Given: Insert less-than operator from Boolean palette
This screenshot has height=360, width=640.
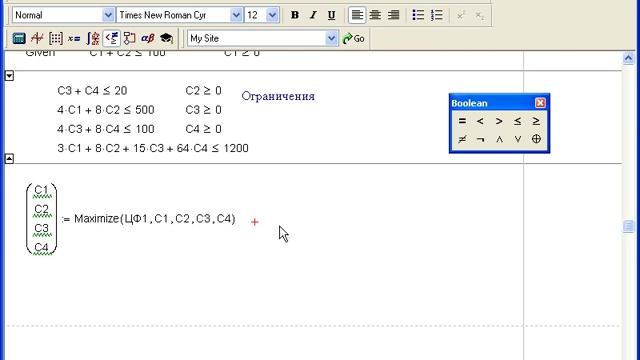Looking at the screenshot, I should pyautogui.click(x=480, y=121).
